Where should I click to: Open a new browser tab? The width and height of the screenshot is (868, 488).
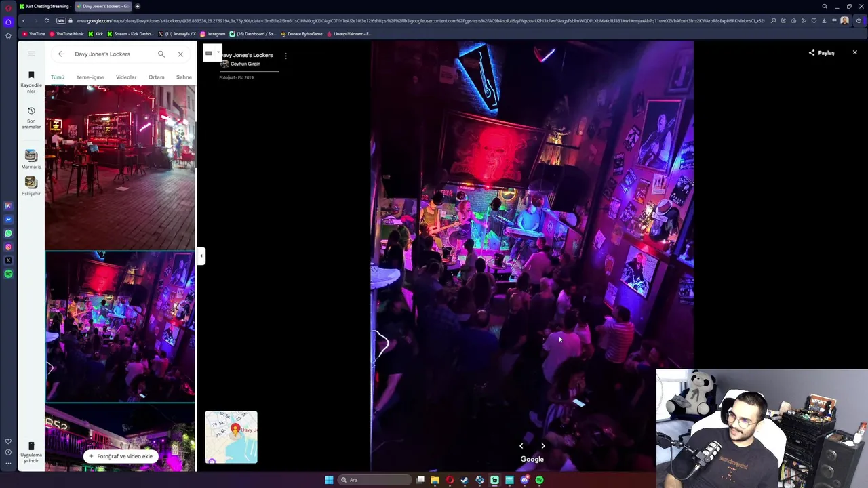tap(138, 6)
